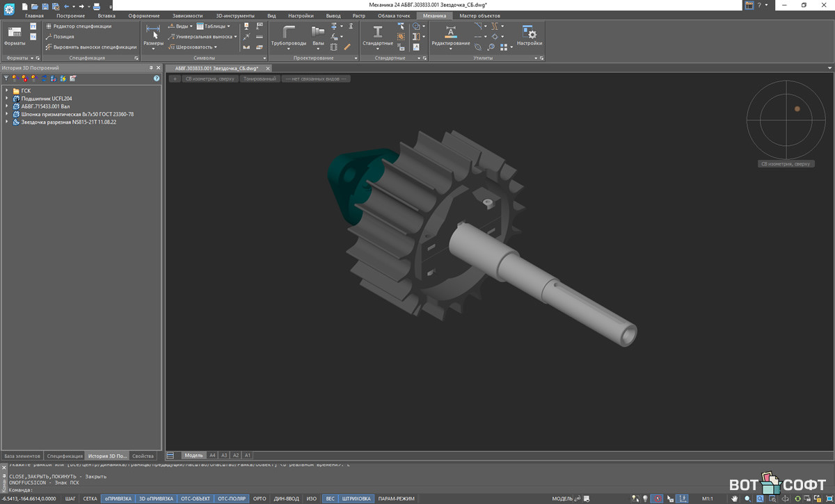The height and width of the screenshot is (504, 835).
Task: Open the Виды dropdown
Action: 180,26
